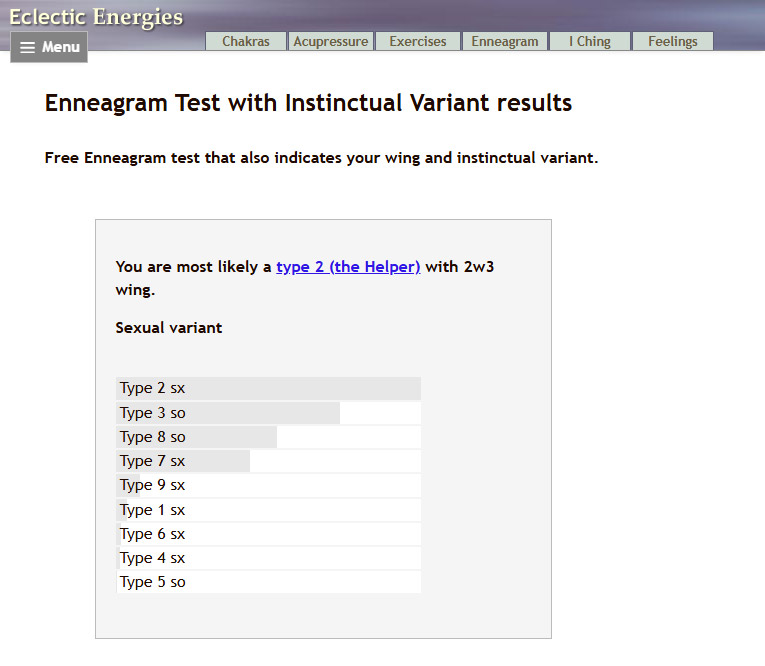765x666 pixels.
Task: Select the Type 5 so result row
Action: [x=268, y=582]
